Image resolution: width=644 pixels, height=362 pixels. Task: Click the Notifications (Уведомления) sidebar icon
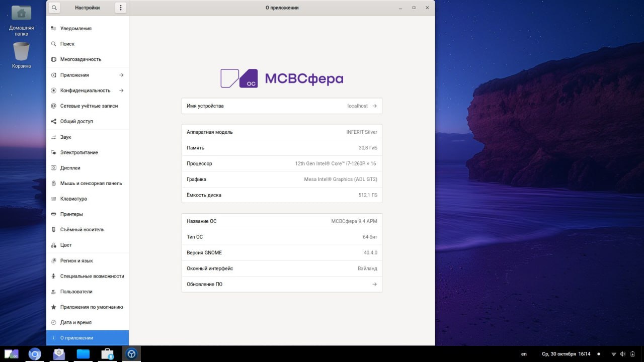(53, 29)
